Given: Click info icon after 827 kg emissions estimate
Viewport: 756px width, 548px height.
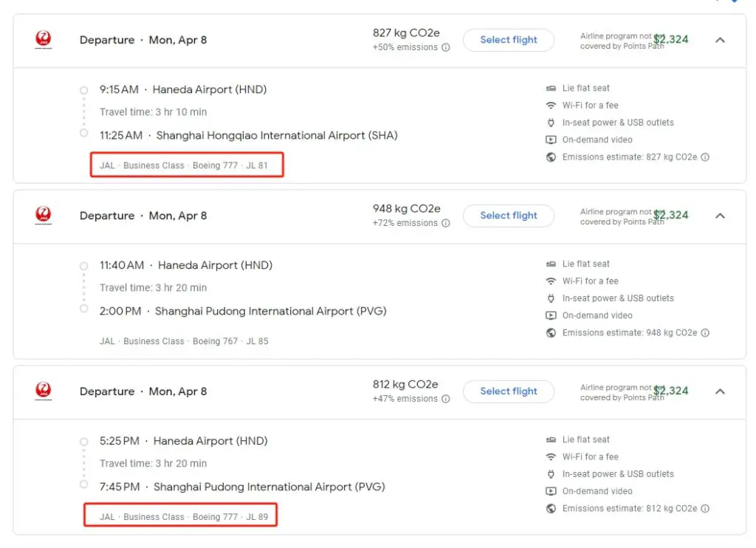Looking at the screenshot, I should click(x=705, y=157).
